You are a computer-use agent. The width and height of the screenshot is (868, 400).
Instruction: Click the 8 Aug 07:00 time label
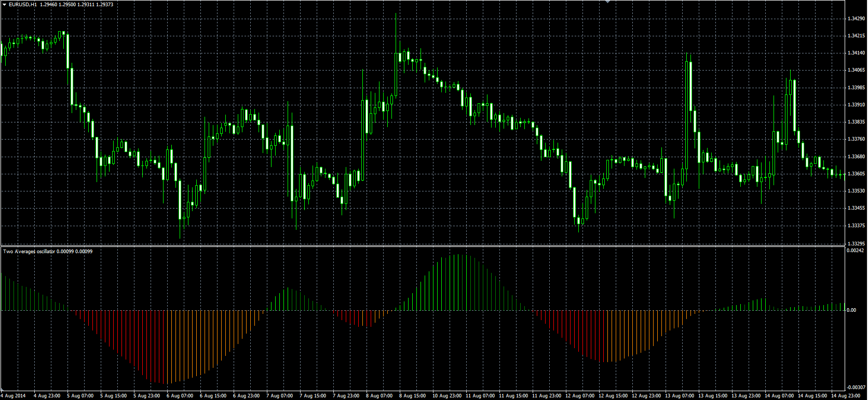tap(379, 396)
